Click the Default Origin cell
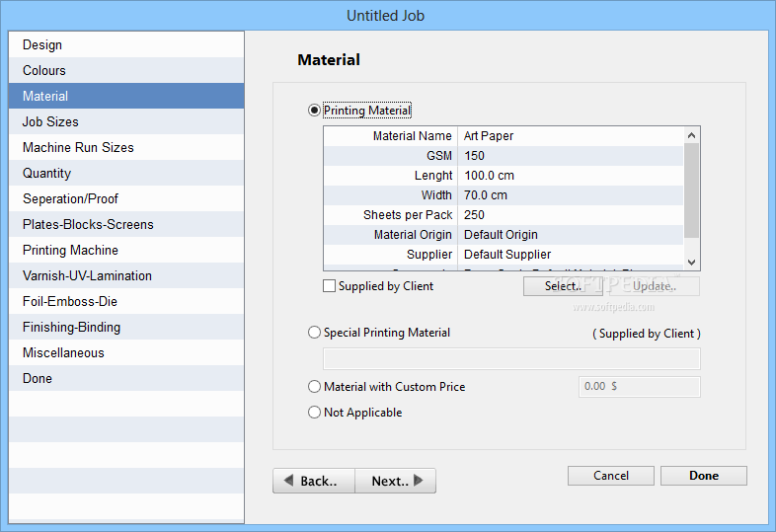Image resolution: width=776 pixels, height=532 pixels. (x=571, y=235)
